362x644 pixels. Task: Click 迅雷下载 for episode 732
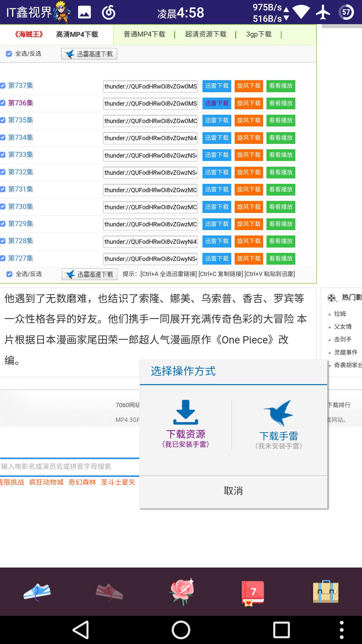tap(217, 172)
